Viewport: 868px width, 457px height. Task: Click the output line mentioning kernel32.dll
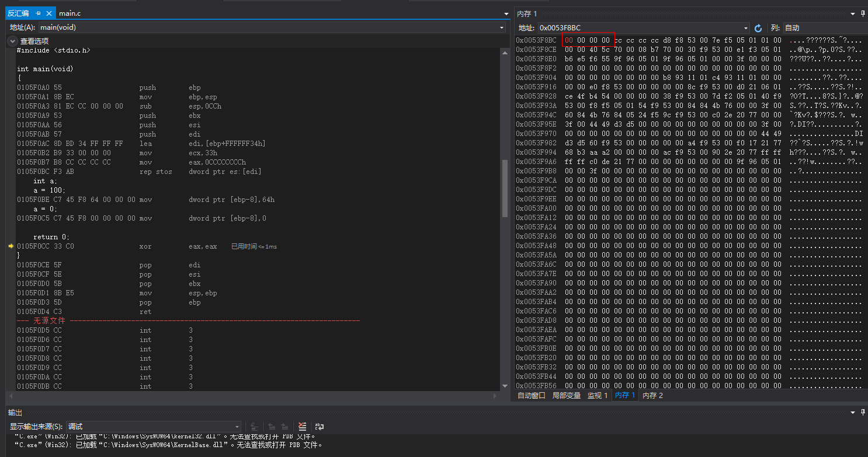(165, 436)
